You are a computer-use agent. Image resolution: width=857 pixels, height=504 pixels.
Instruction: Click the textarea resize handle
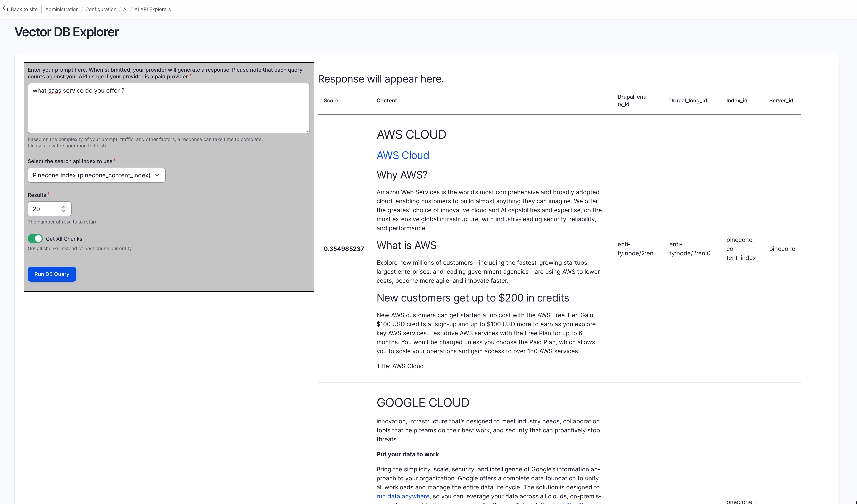tap(307, 130)
